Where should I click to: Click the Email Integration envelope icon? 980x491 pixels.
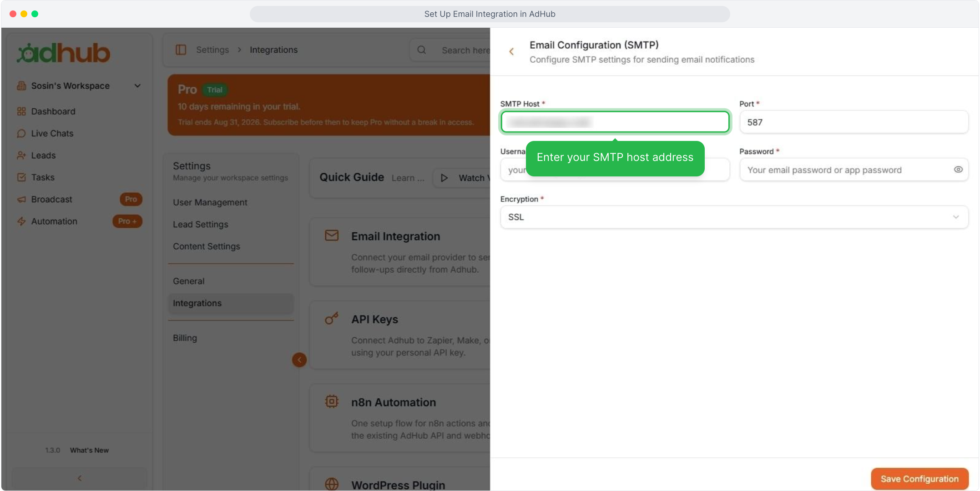tap(332, 235)
